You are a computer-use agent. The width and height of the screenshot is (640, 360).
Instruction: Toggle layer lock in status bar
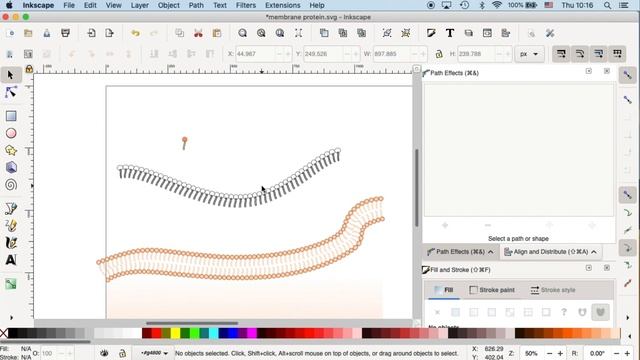pyautogui.click(x=122, y=353)
